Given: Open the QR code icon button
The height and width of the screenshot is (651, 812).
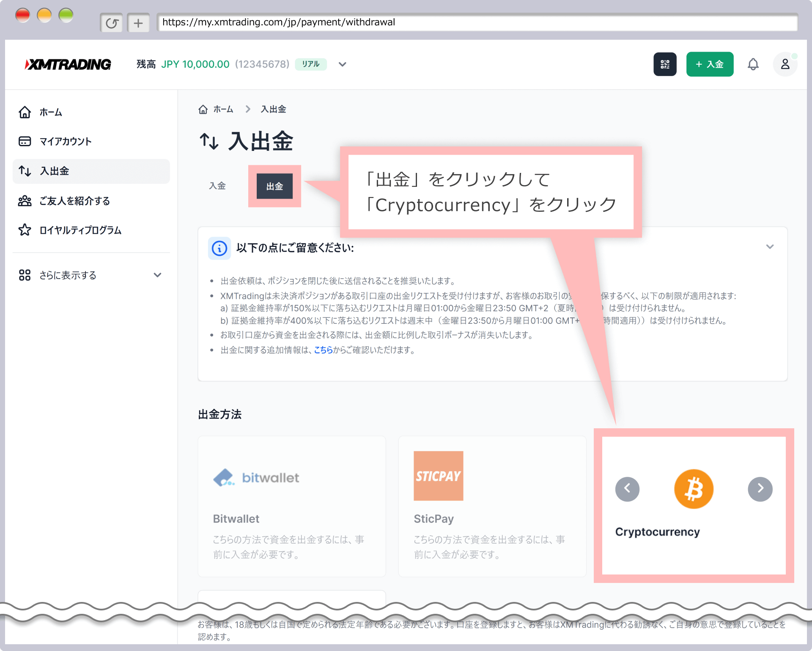Looking at the screenshot, I should pyautogui.click(x=665, y=64).
